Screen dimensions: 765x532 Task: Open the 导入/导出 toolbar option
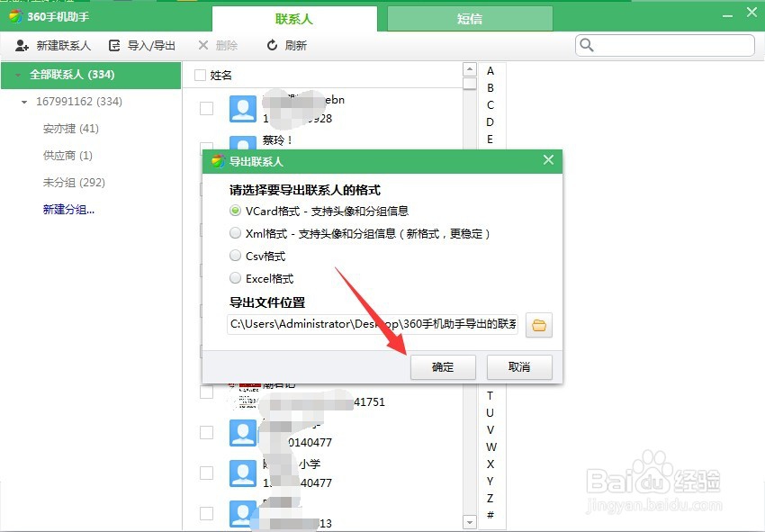(141, 45)
